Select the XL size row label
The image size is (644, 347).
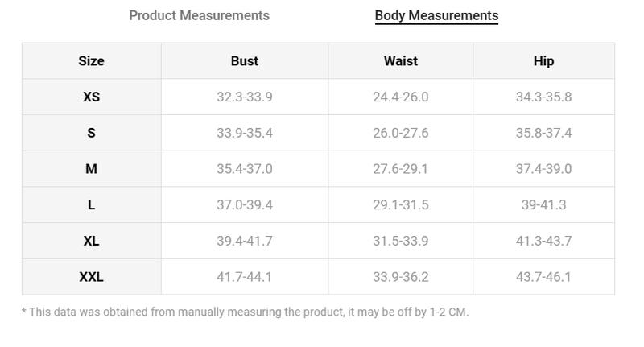[91, 241]
